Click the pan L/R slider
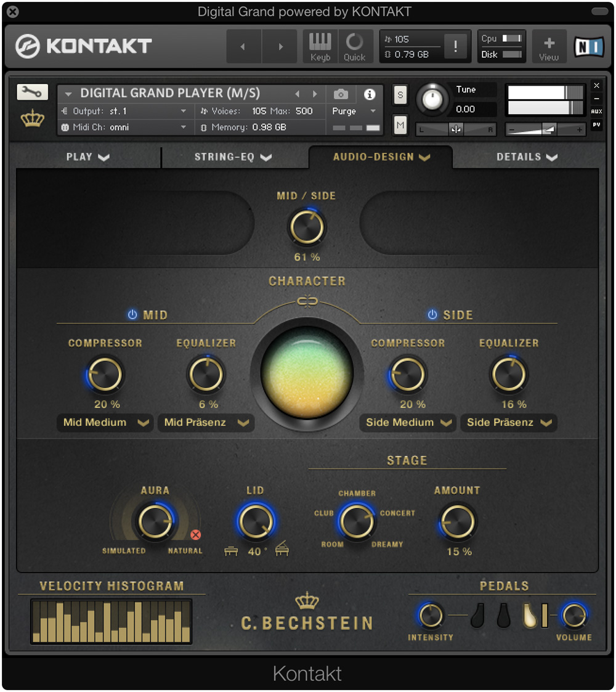 click(x=456, y=129)
